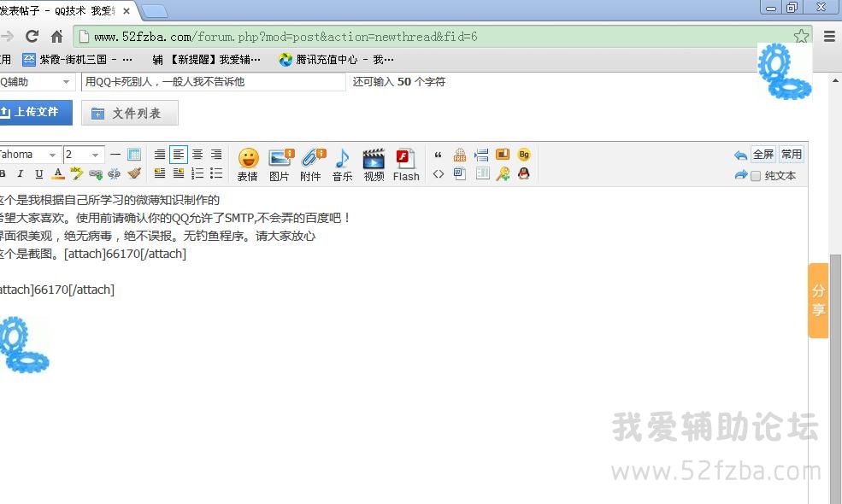Image resolution: width=842 pixels, height=504 pixels.
Task: Click the Bg background icon
Action: click(524, 155)
